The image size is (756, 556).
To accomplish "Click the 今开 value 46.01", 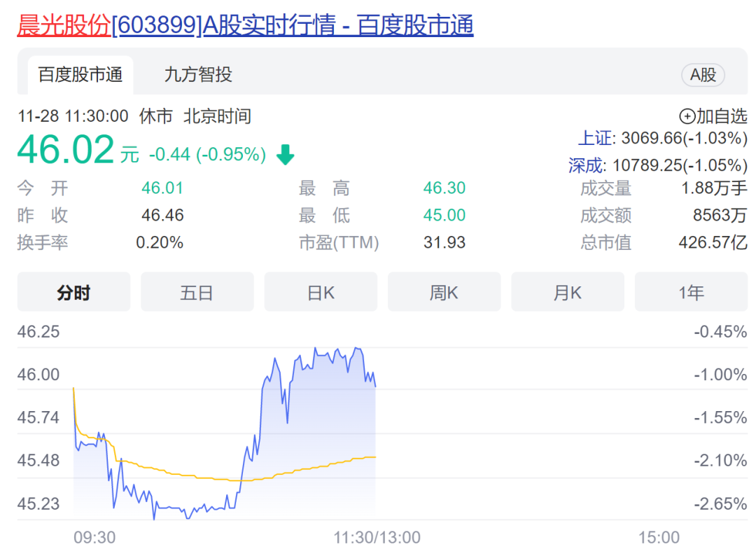I will click(x=162, y=188).
